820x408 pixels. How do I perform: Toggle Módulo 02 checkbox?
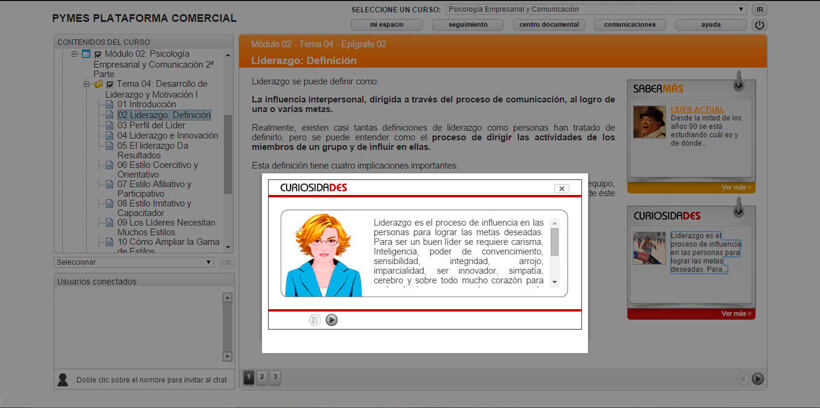tap(97, 54)
